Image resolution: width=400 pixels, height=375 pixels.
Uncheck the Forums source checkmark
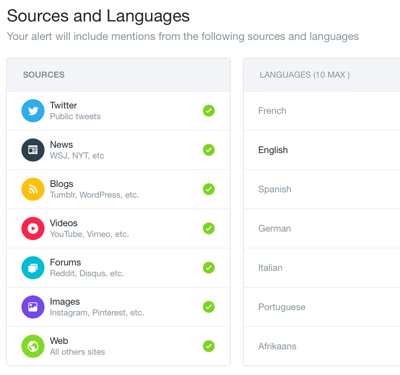[209, 268]
